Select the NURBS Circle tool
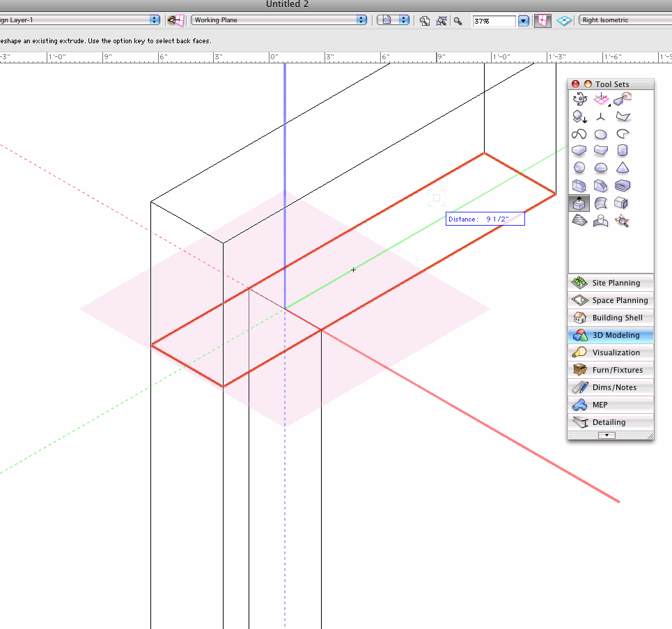 tap(601, 134)
